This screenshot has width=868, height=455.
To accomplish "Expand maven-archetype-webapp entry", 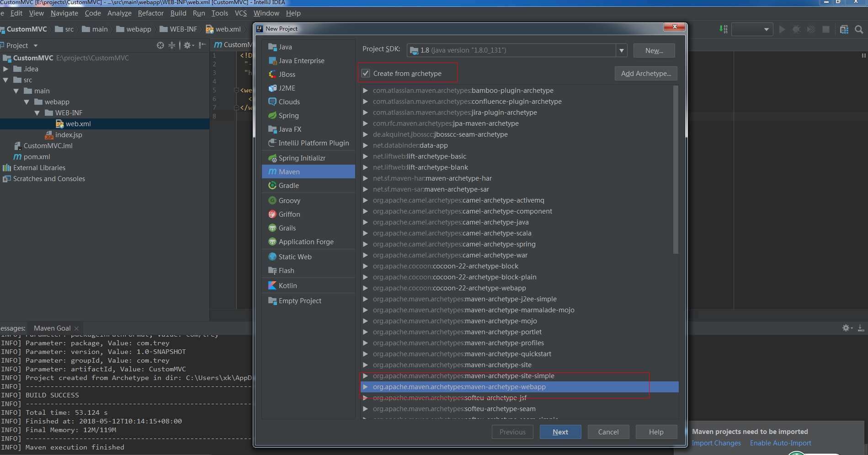I will pyautogui.click(x=365, y=387).
